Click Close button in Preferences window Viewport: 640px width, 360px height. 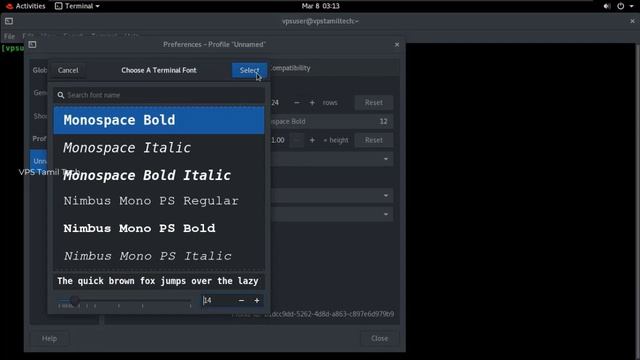point(379,338)
